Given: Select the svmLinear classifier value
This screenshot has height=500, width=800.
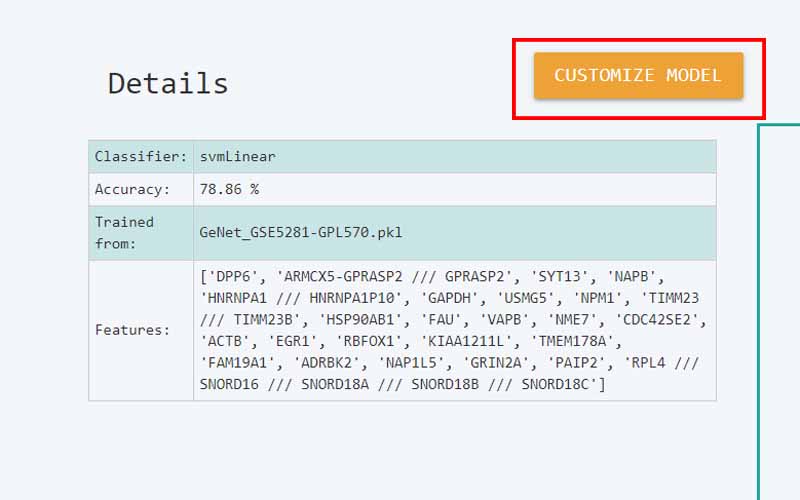Looking at the screenshot, I should coord(238,157).
